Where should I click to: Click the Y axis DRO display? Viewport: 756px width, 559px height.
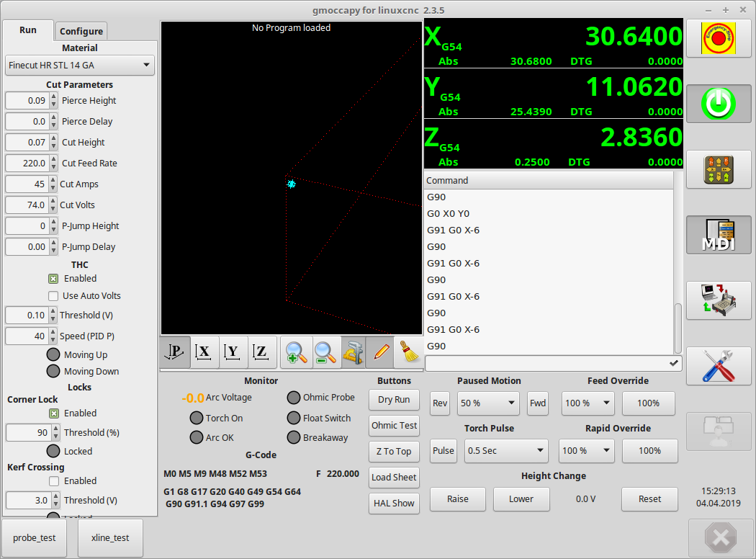click(554, 94)
